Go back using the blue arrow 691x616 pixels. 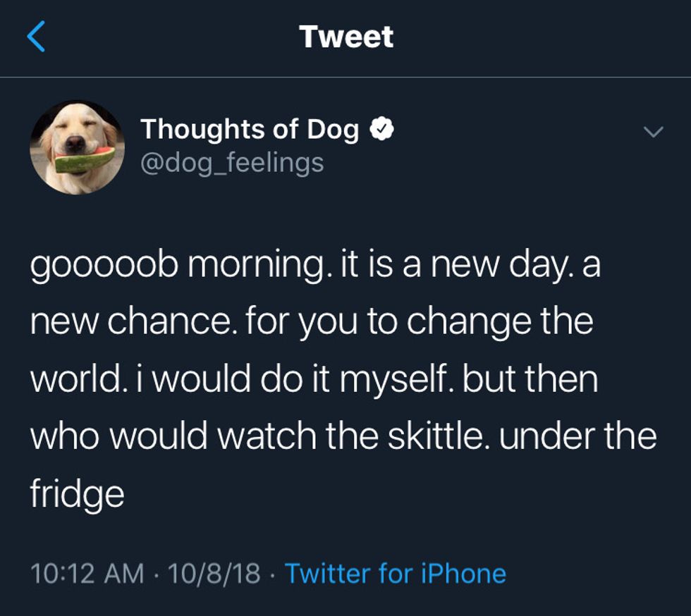pyautogui.click(x=36, y=36)
